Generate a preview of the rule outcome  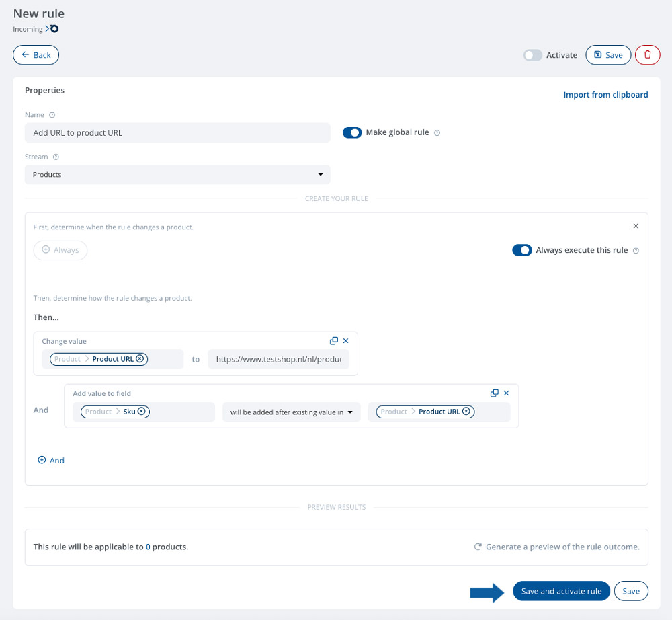pos(556,547)
